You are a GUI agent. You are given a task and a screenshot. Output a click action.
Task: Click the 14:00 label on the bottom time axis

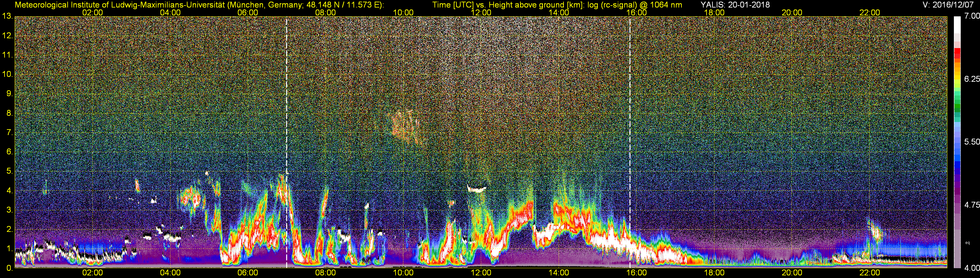[559, 273]
